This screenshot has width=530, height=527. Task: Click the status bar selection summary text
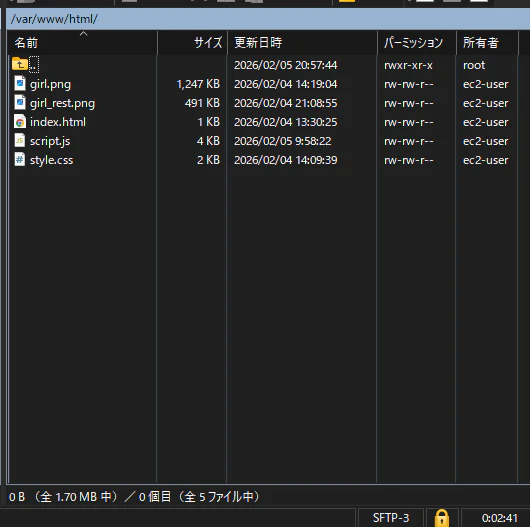[x=134, y=497]
